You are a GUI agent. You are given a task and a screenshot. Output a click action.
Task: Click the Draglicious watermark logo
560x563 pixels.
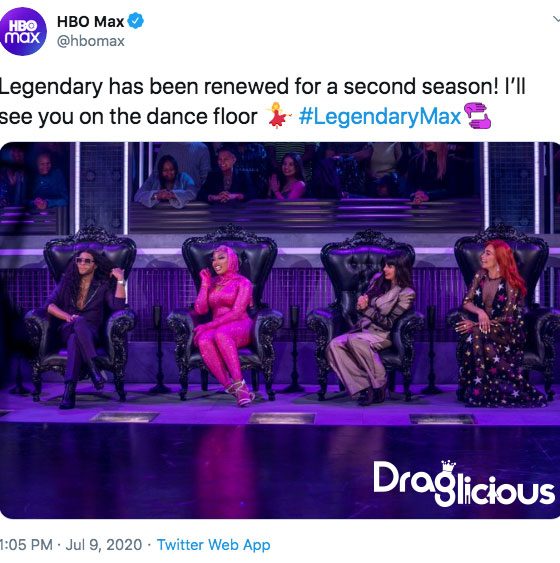464,484
